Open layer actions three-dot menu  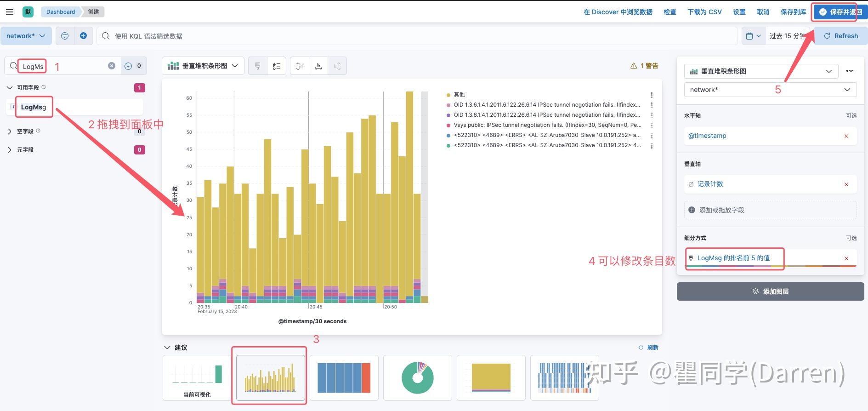pos(850,71)
